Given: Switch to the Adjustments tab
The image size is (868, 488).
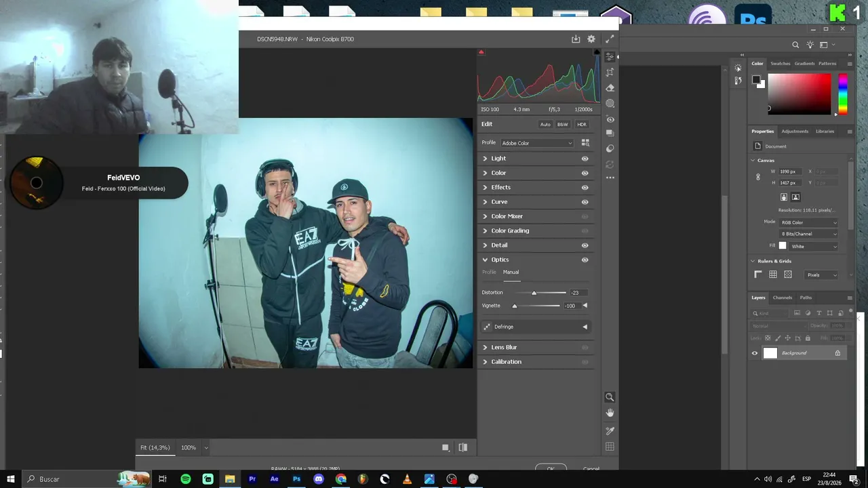Looking at the screenshot, I should (795, 131).
